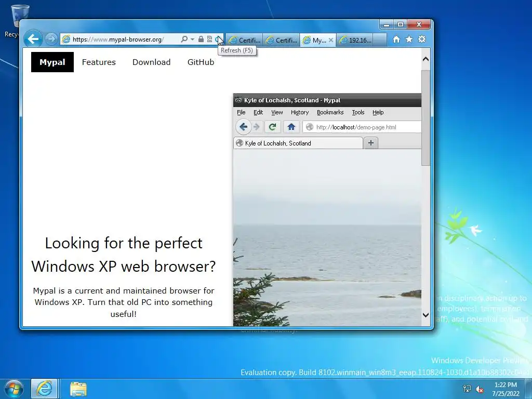Click the page scrollbar up arrow

tap(425, 59)
